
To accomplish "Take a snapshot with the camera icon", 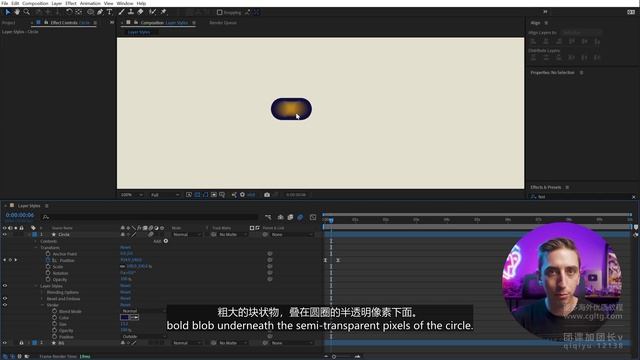I will coord(267,195).
